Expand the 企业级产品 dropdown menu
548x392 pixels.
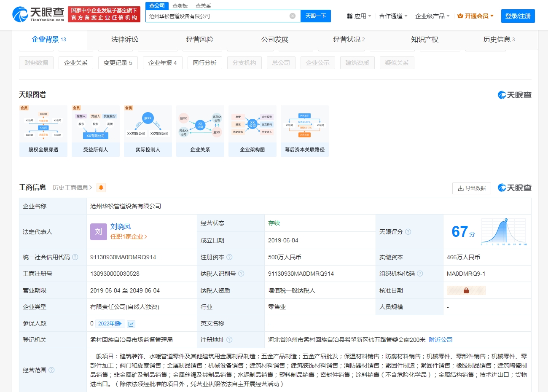click(x=432, y=16)
